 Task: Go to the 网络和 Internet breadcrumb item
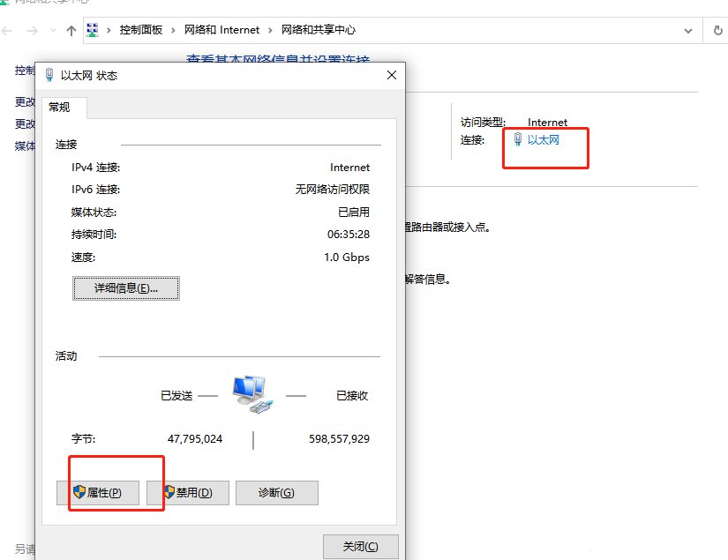[x=222, y=30]
